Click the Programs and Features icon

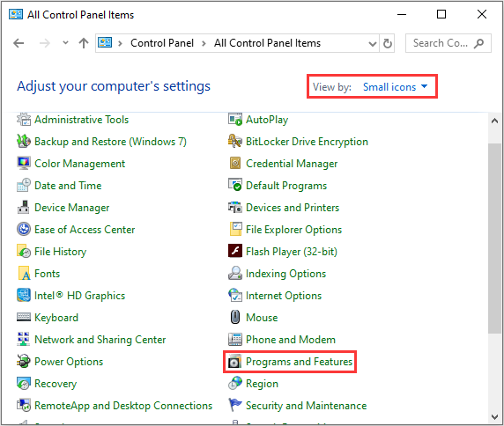[235, 362]
